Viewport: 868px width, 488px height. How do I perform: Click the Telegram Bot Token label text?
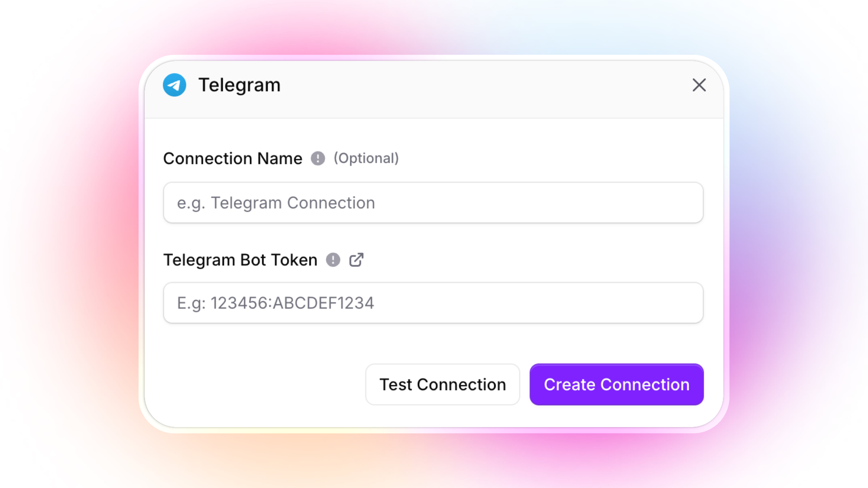(x=240, y=260)
